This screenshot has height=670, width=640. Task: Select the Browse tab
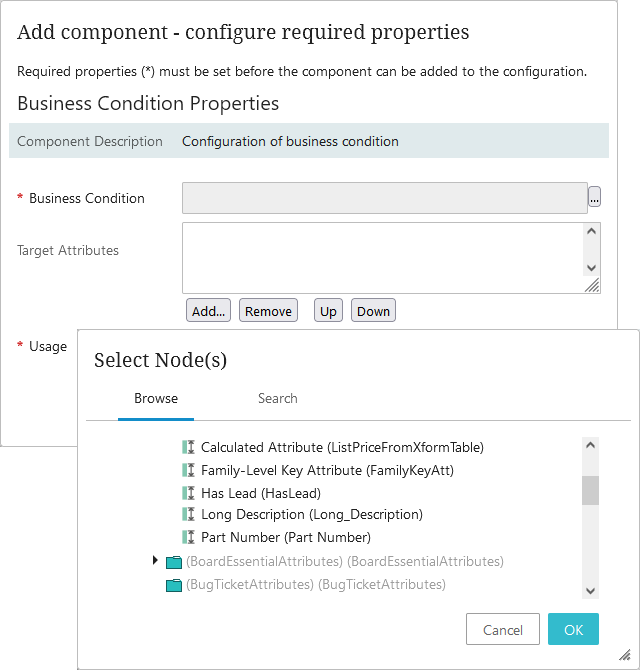click(156, 398)
